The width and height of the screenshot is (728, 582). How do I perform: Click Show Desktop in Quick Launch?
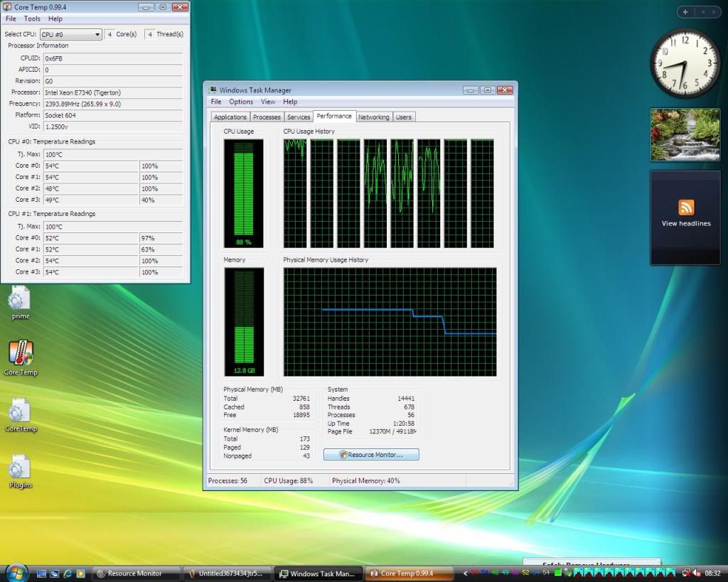pyautogui.click(x=41, y=573)
